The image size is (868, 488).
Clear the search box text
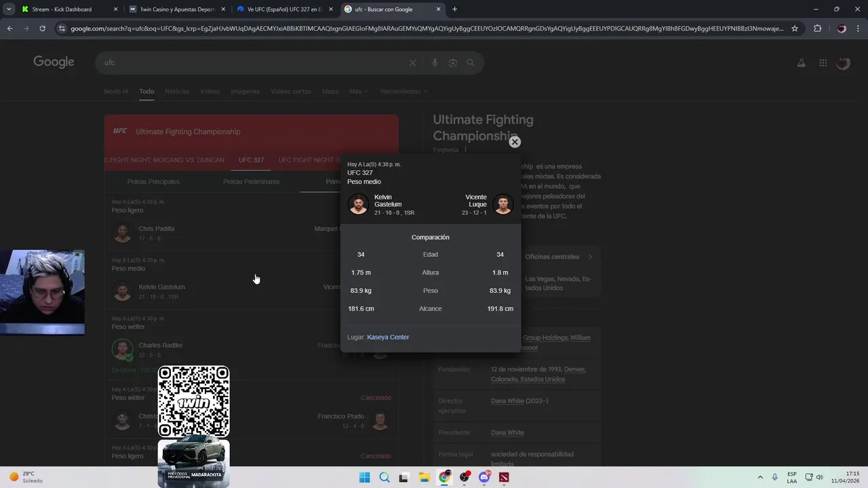click(412, 62)
